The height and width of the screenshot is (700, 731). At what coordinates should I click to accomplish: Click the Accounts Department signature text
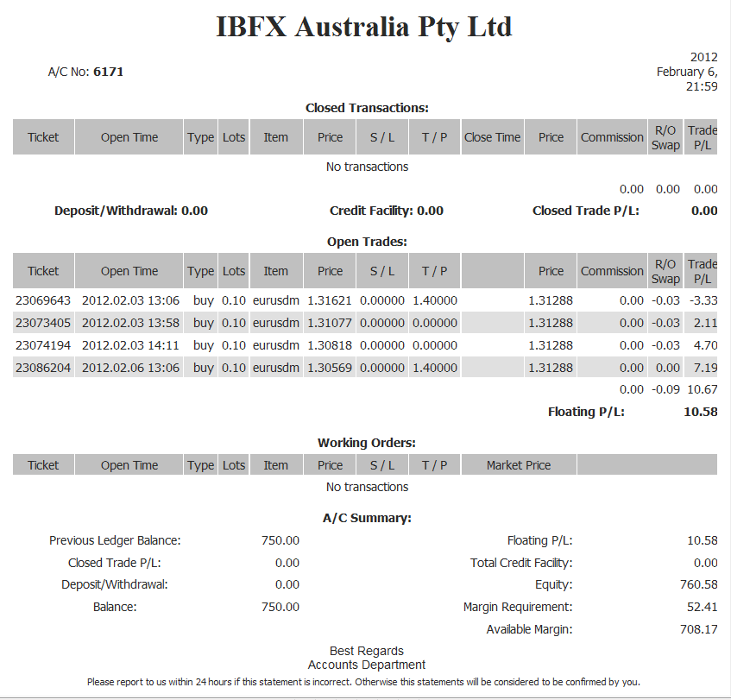pyautogui.click(x=367, y=665)
